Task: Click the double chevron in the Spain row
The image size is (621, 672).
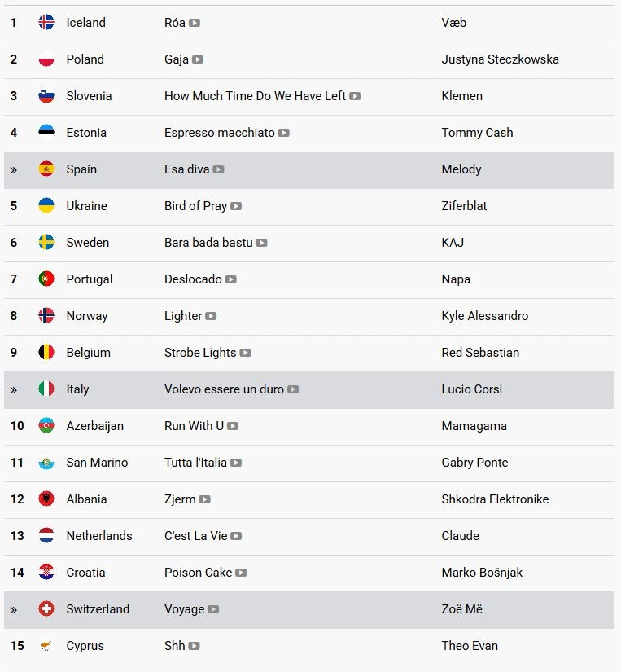Action: click(14, 170)
